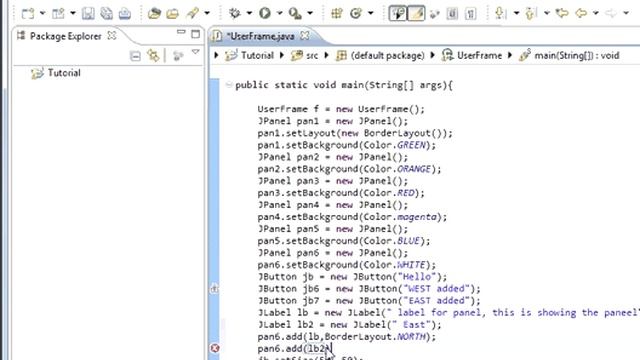Expand breadcrumb arrow before main method
The width and height of the screenshot is (640, 360).
click(x=510, y=55)
